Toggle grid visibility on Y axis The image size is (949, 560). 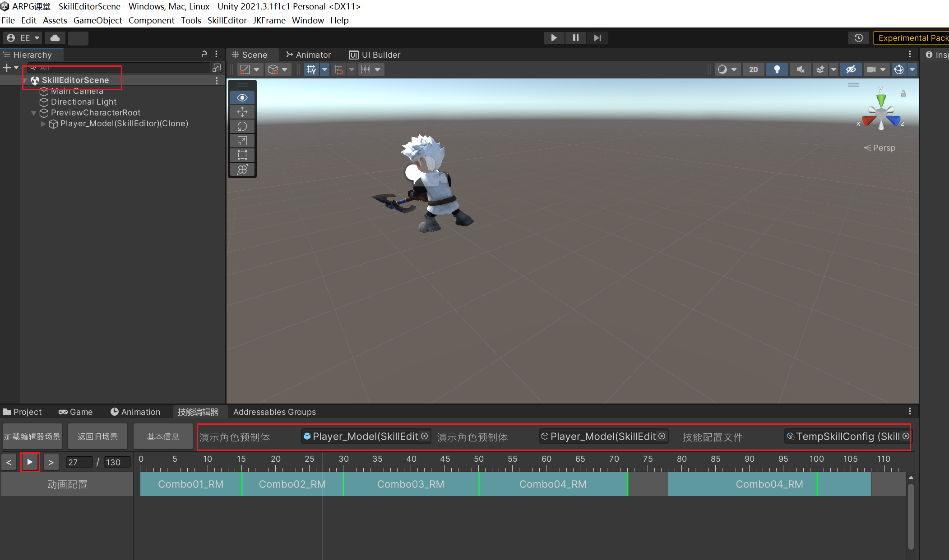(311, 69)
